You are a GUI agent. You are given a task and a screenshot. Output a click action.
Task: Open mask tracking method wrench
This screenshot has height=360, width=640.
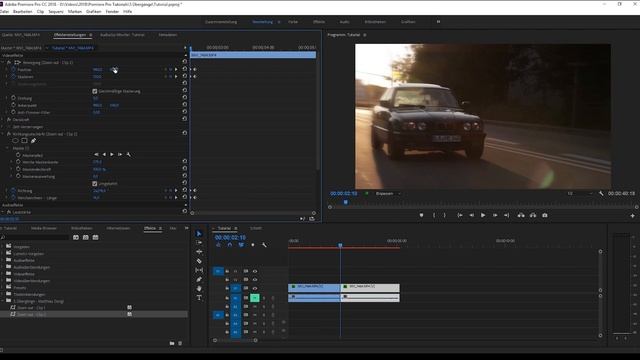(x=129, y=155)
